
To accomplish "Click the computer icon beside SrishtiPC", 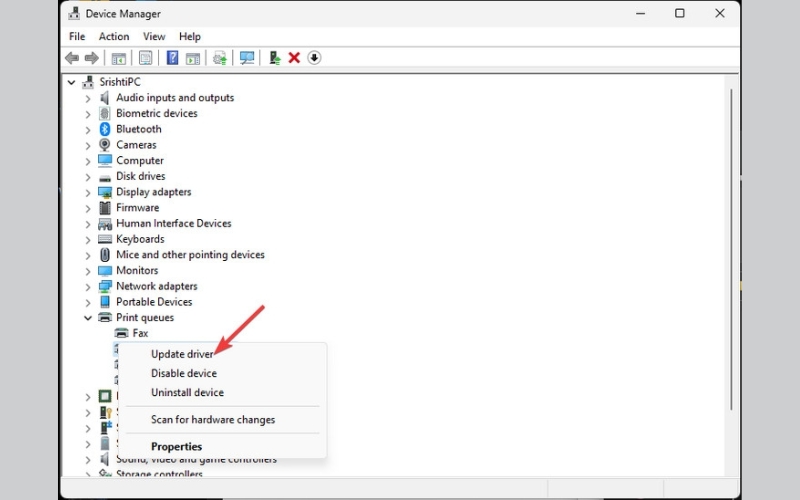I will pos(88,82).
